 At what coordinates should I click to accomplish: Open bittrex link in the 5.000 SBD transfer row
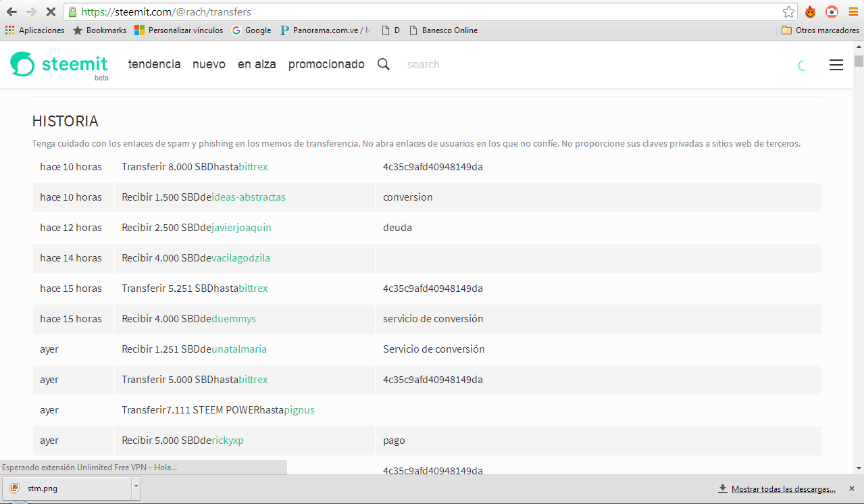(x=253, y=380)
